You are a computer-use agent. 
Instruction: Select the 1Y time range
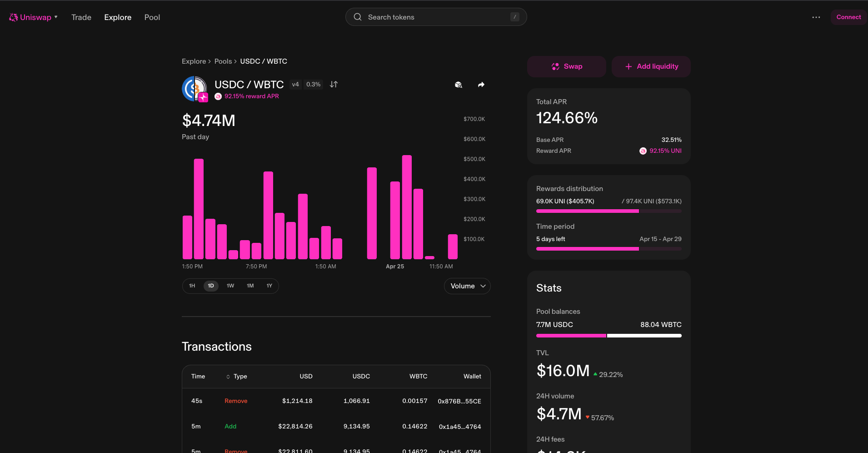pyautogui.click(x=269, y=286)
